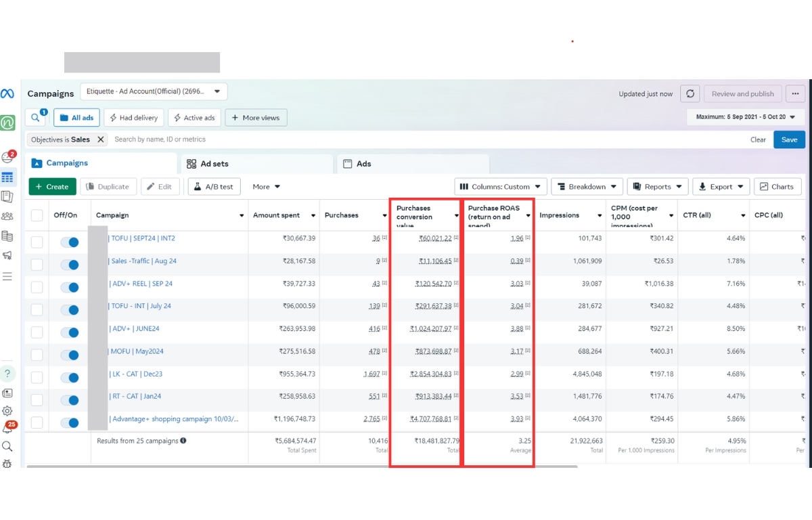Viewport: 812px width, 520px height.
Task: Open the ad account selector dropdown
Action: tap(154, 91)
